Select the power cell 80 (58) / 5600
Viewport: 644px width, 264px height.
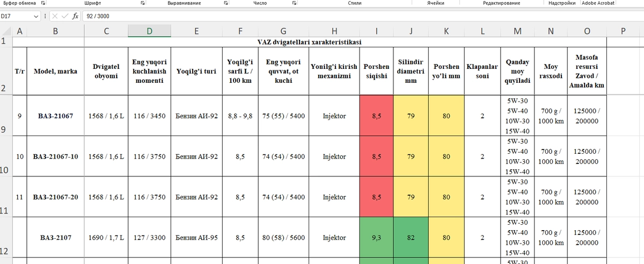click(283, 237)
